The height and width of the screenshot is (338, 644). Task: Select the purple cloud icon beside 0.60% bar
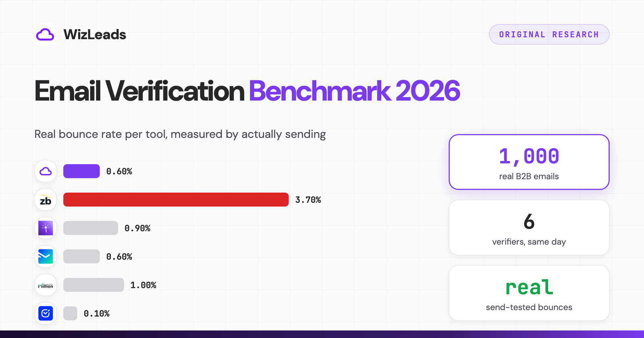45,171
